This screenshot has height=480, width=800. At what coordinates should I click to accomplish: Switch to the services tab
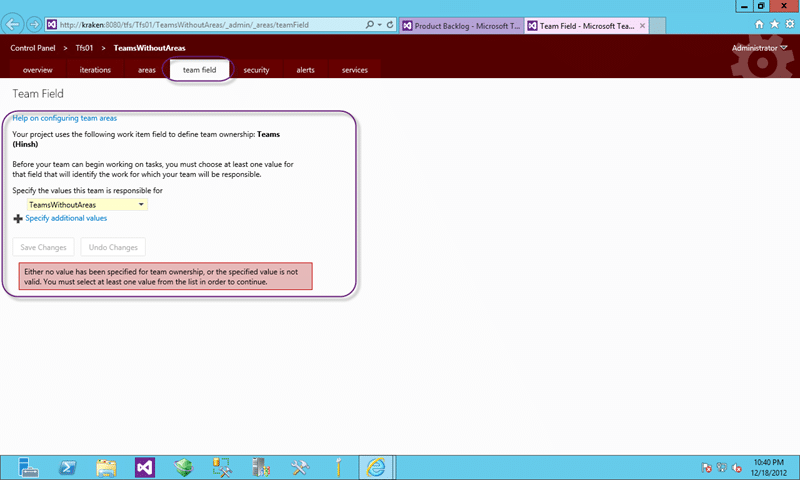(x=355, y=70)
